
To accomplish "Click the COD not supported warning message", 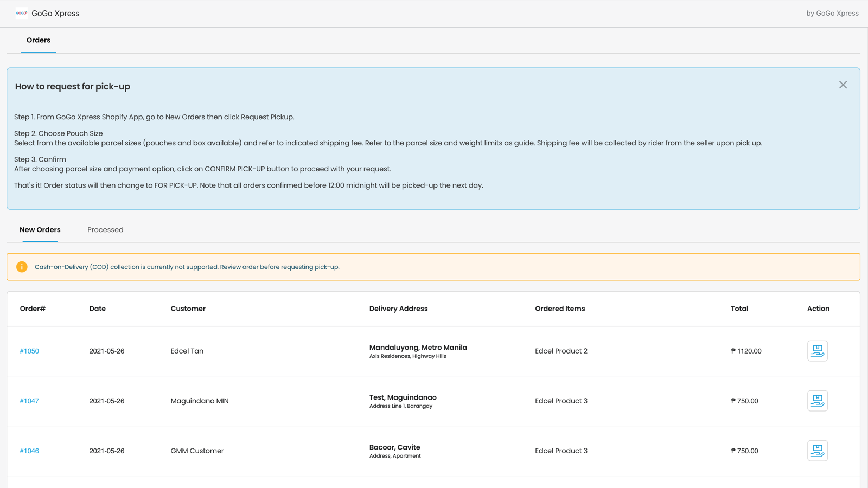I will (x=187, y=267).
